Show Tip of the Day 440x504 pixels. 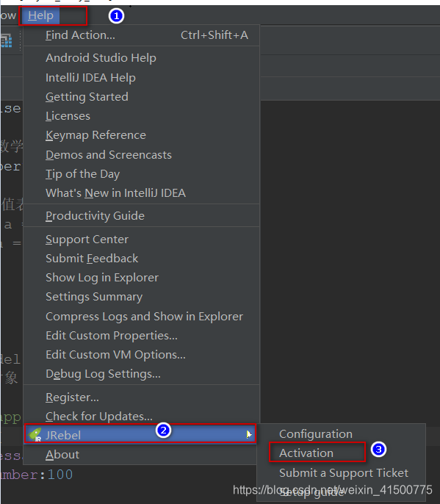(142, 174)
